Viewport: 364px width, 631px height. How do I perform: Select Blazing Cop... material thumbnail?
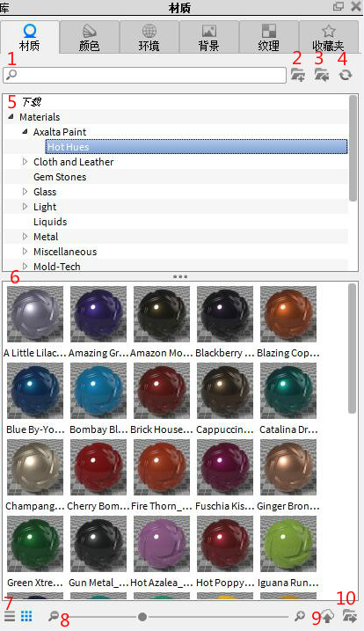pyautogui.click(x=288, y=314)
